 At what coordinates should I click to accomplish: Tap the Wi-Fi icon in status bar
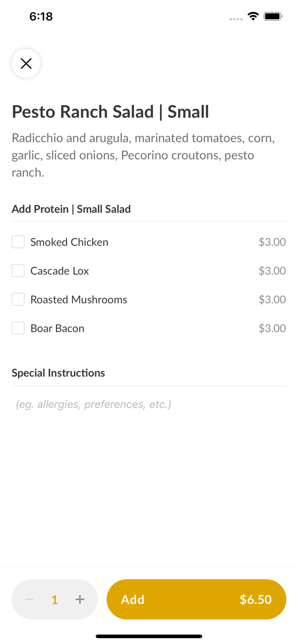point(253,16)
